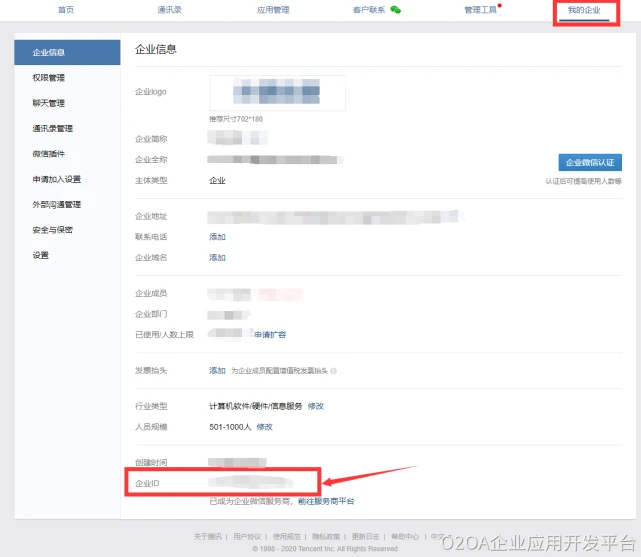
Task: Open the 前往服务商平台 link
Action: pyautogui.click(x=326, y=501)
